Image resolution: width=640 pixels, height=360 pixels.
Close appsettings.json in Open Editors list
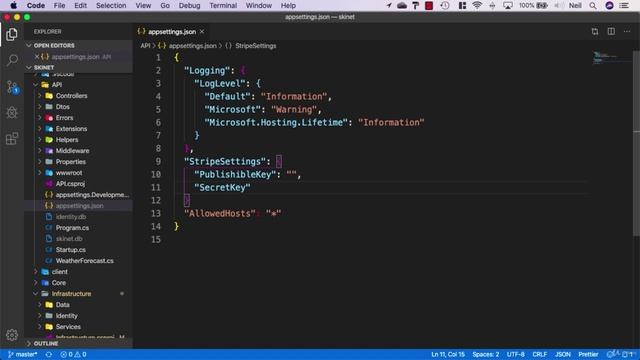pyautogui.click(x=37, y=57)
